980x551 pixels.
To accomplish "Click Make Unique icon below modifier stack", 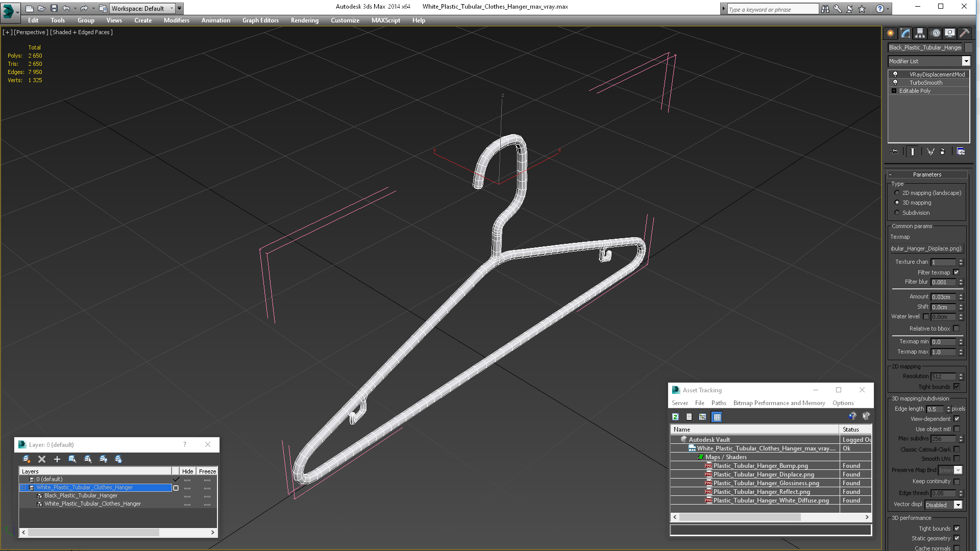I will tap(930, 152).
